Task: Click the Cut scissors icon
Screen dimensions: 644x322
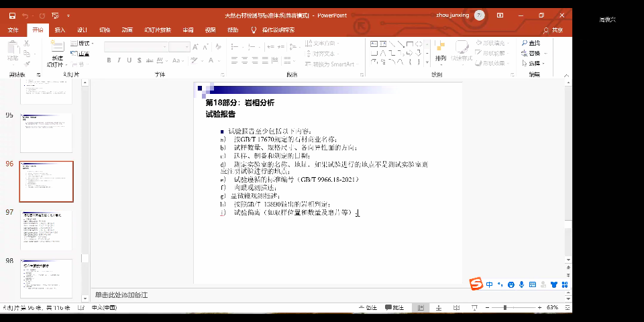Action: pos(27,43)
